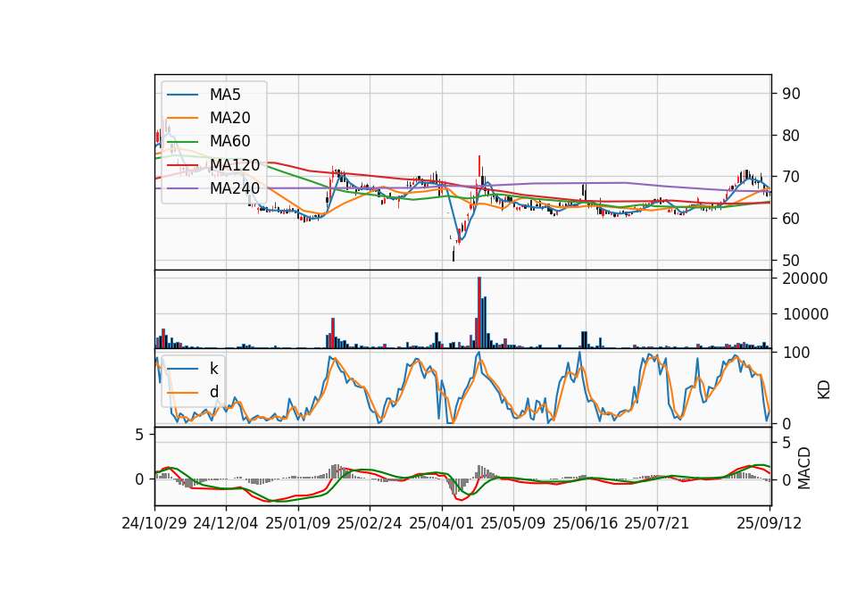Click the orange d line sample in KD legend
This screenshot has height=616, width=857.
(x=182, y=392)
